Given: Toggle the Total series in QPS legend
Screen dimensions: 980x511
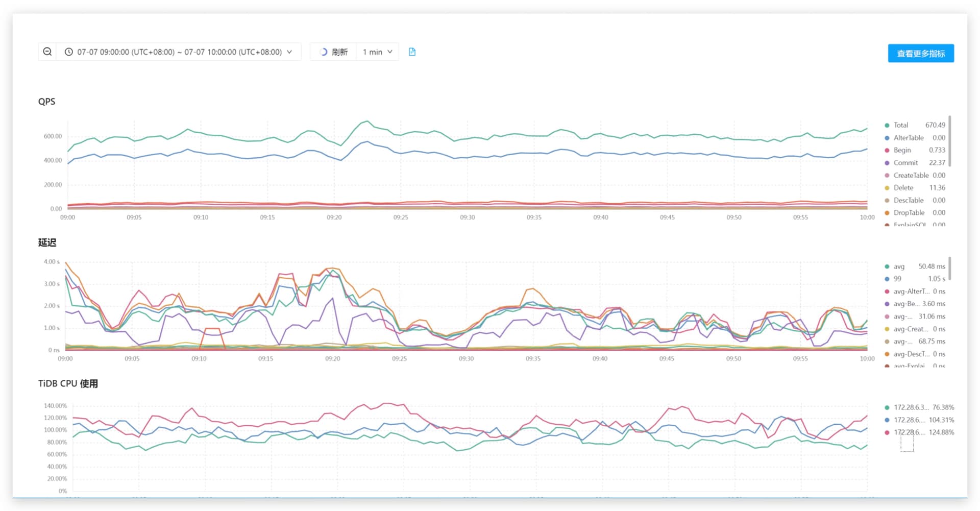Looking at the screenshot, I should coord(900,125).
